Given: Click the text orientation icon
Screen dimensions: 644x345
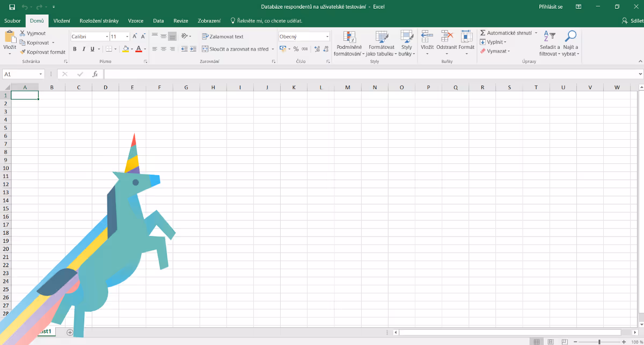Looking at the screenshot, I should tap(185, 36).
